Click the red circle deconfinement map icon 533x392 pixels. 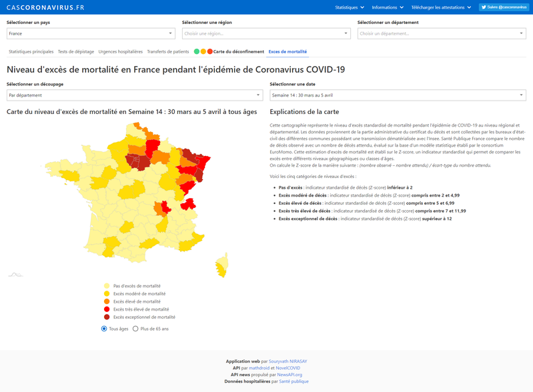pyautogui.click(x=210, y=51)
